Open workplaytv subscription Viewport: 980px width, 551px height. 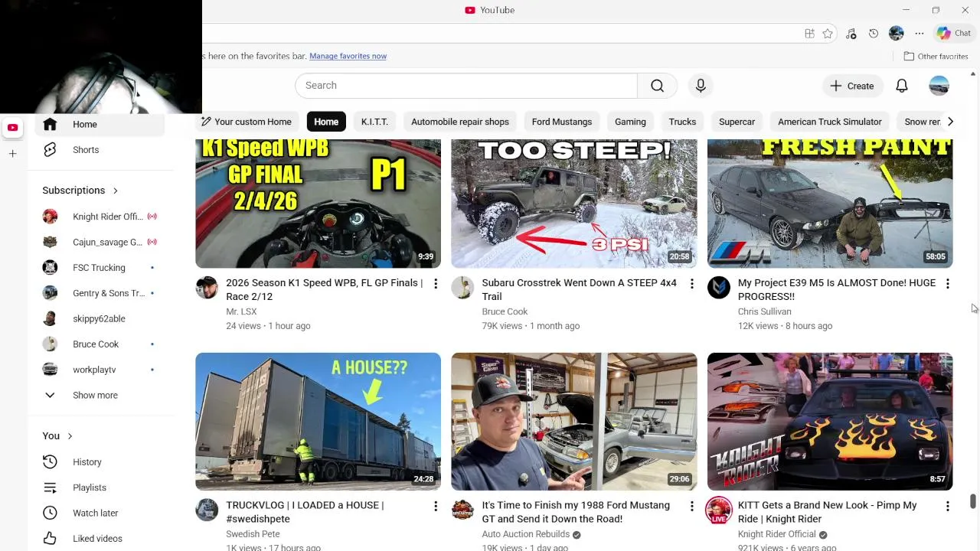tap(100, 370)
